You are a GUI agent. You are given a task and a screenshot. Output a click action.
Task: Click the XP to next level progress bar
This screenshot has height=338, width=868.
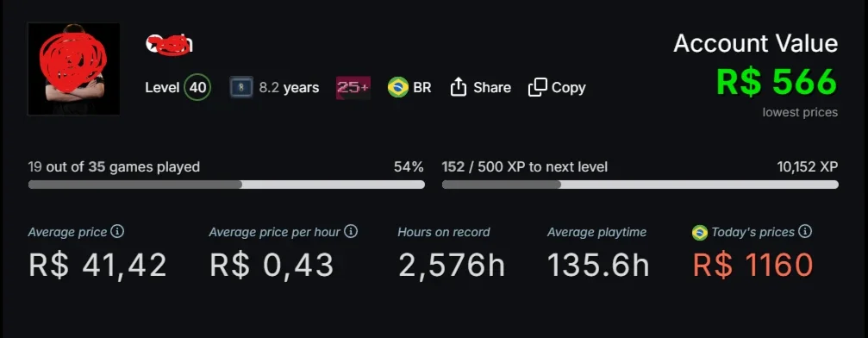coord(640,185)
